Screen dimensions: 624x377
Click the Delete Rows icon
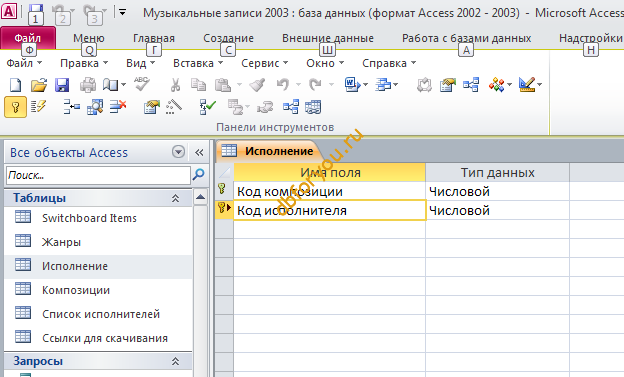pos(118,107)
